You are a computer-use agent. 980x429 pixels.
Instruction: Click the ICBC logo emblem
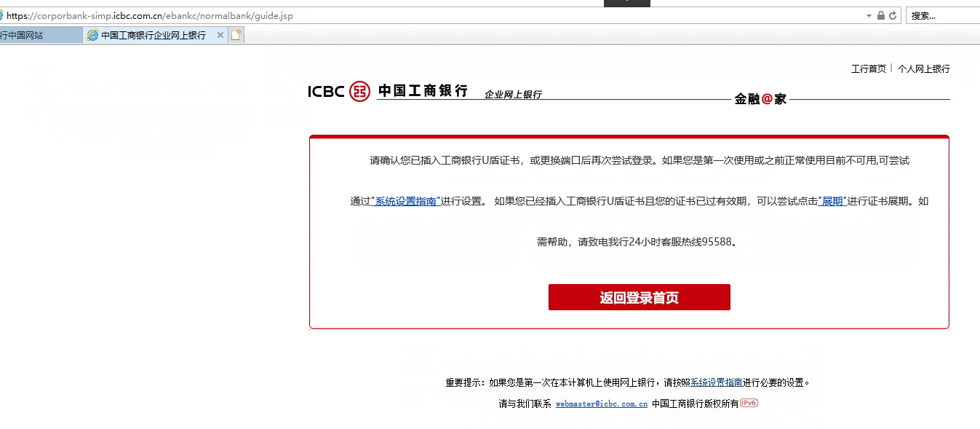coord(359,91)
